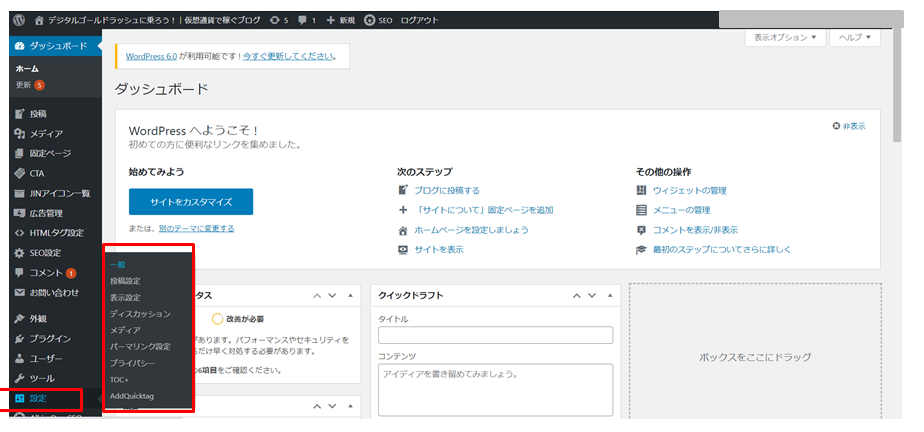The image size is (924, 432).
Task: Click the プラグイン plug icon in sidebar
Action: 19,339
